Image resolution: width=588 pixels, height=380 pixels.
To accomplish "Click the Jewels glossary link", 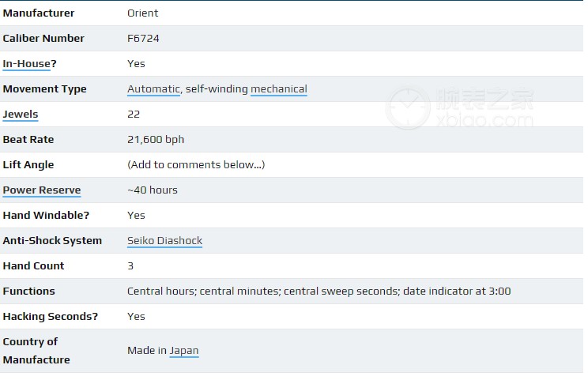I will (x=21, y=115).
